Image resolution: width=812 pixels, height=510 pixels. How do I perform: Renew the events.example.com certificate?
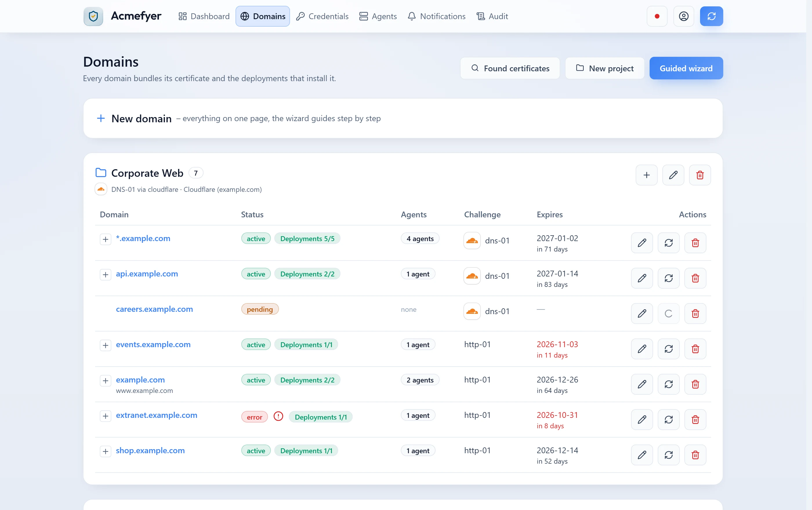point(668,349)
